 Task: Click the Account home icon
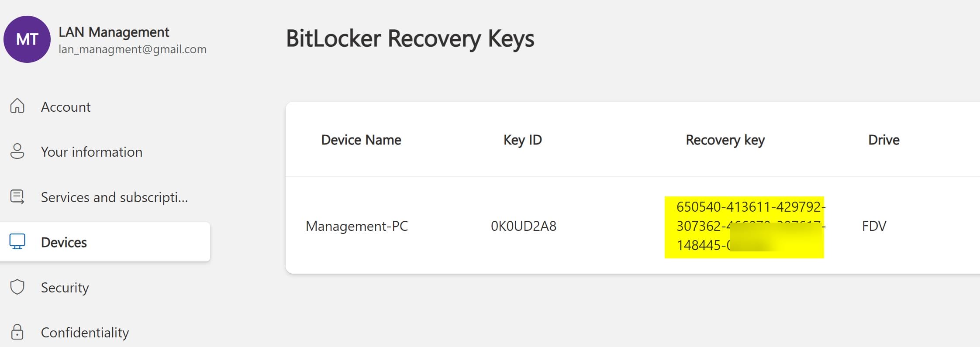point(17,106)
